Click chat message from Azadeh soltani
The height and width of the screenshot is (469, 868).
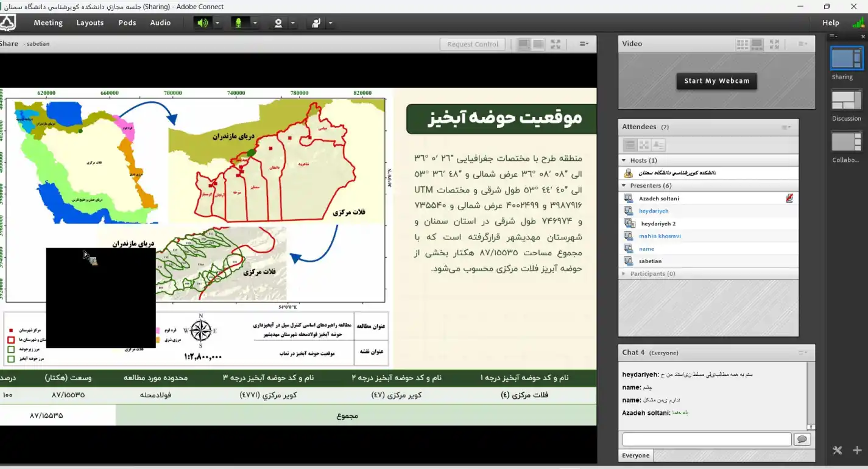tap(655, 413)
